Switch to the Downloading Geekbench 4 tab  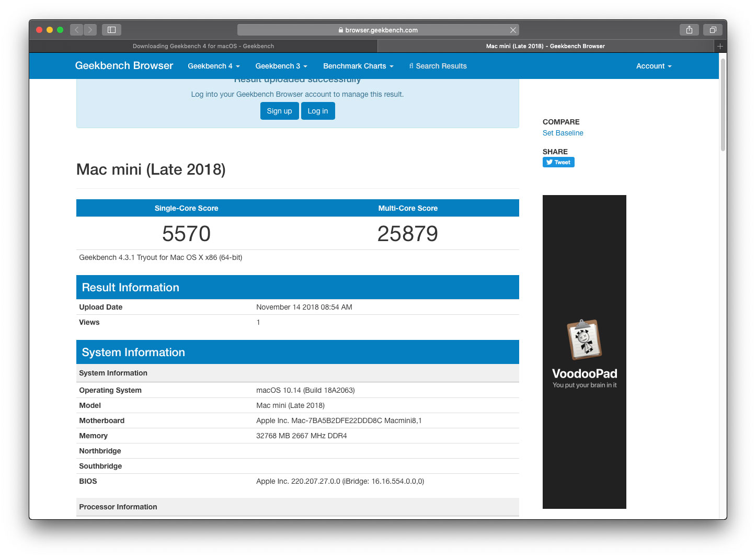click(x=203, y=46)
